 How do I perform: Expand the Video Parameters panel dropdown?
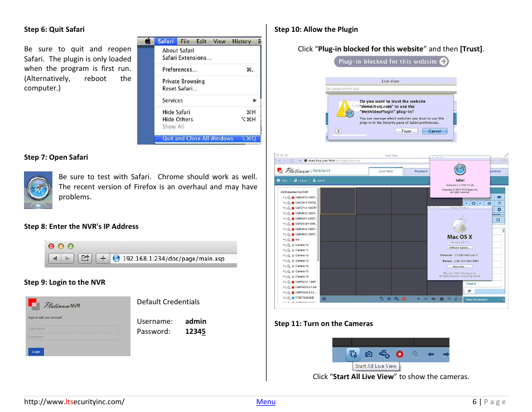point(503,300)
